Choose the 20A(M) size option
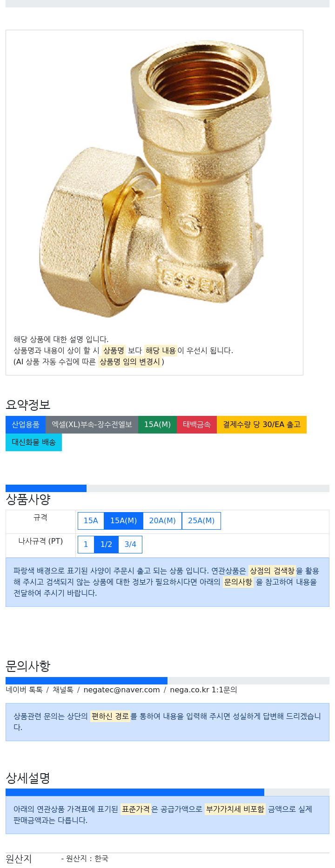 162,521
